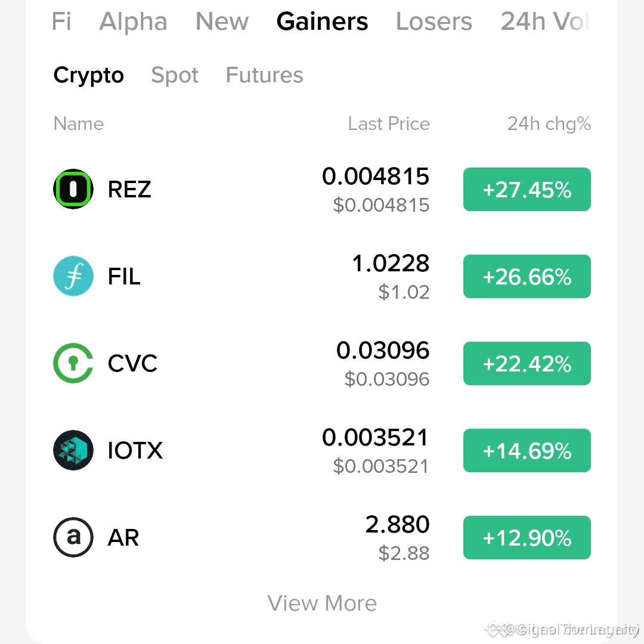Sort by the 24h chg% column header
Viewport: 644px width, 644px height.
pos(549,123)
